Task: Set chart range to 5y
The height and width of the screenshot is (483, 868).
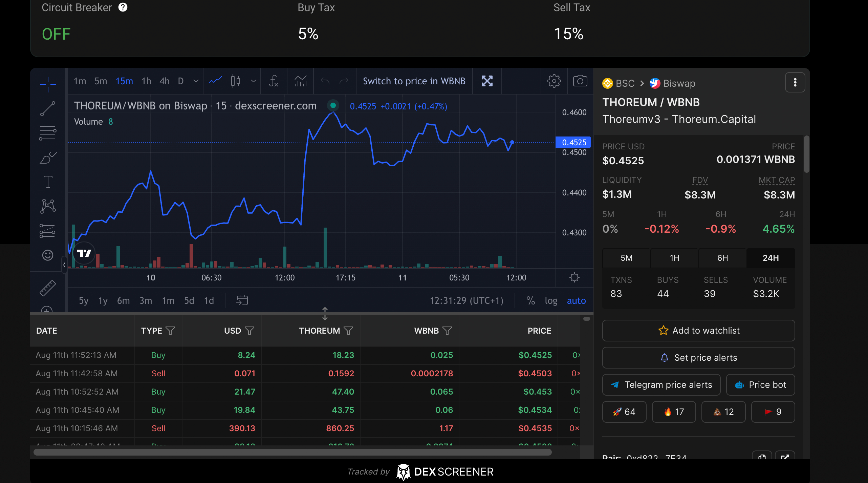Action: click(x=84, y=300)
